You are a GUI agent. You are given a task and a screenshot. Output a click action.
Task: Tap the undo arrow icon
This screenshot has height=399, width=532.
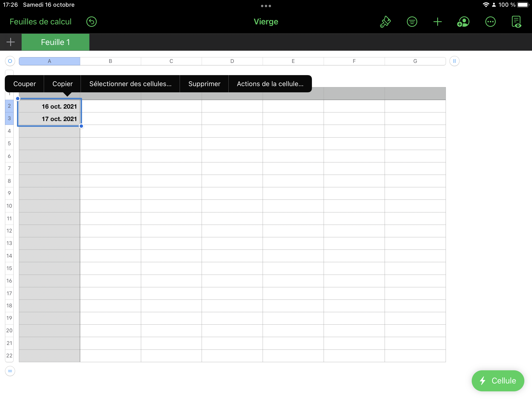[91, 22]
